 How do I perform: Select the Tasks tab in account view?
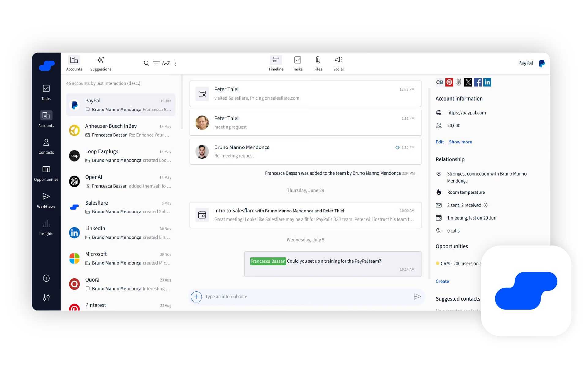click(x=298, y=63)
